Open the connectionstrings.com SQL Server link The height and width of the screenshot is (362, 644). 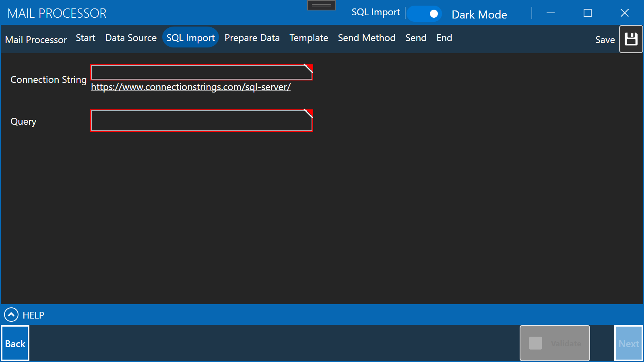[x=191, y=86]
